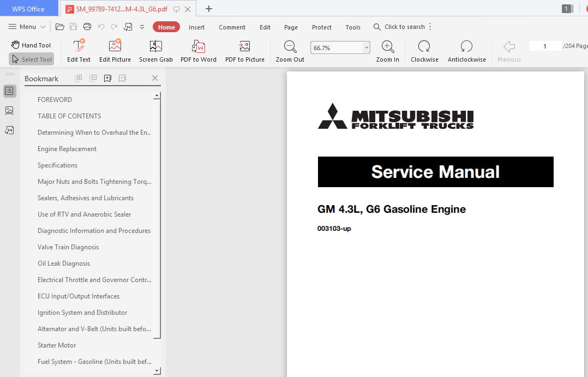Open ECU Input/Output Interfaces bookmark
This screenshot has width=588, height=377.
(x=79, y=296)
